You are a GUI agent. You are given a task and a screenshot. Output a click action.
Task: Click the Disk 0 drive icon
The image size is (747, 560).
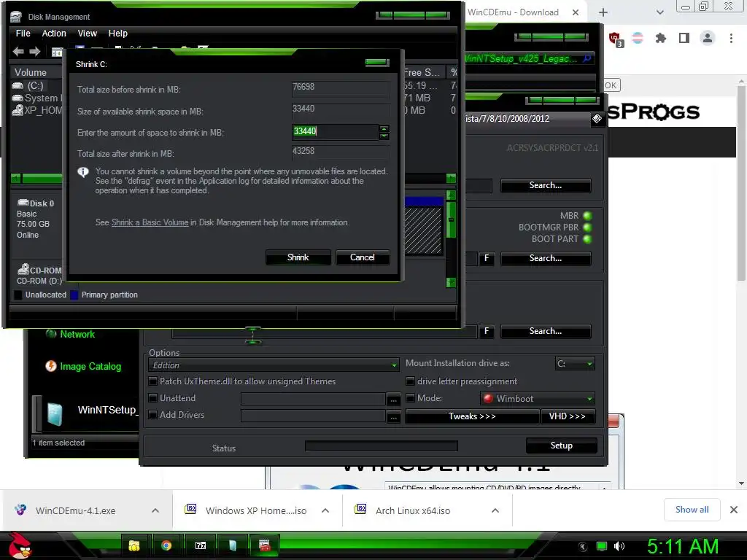(x=23, y=203)
